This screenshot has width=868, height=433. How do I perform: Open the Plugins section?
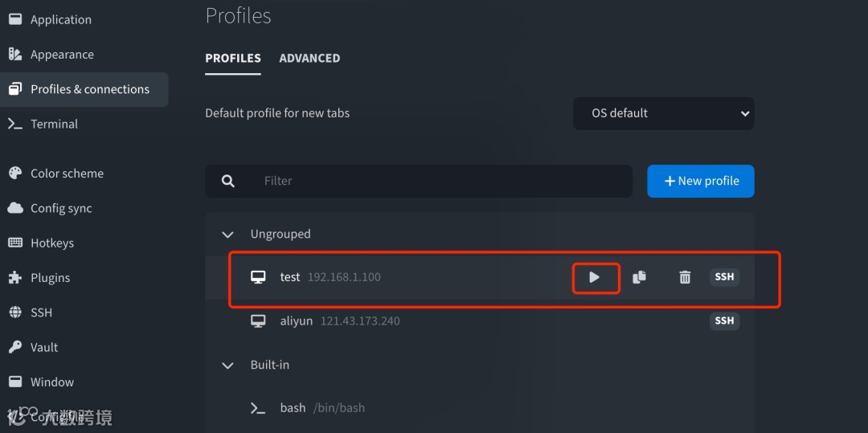click(50, 278)
